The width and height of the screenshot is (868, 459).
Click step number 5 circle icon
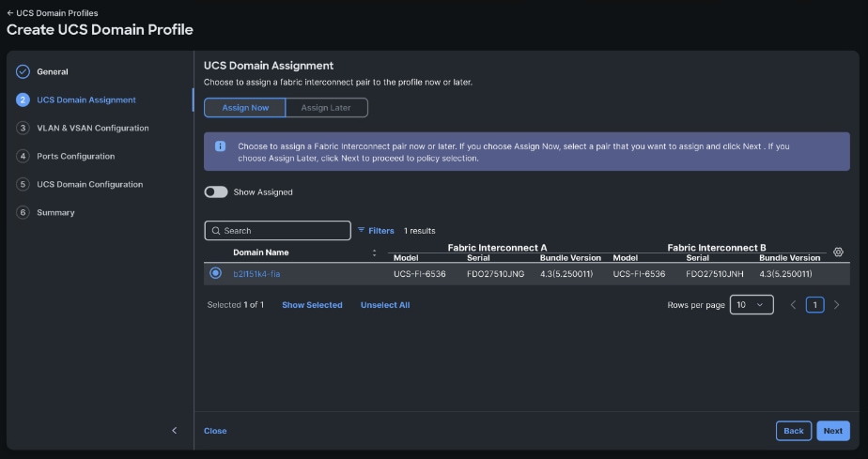pos(23,185)
